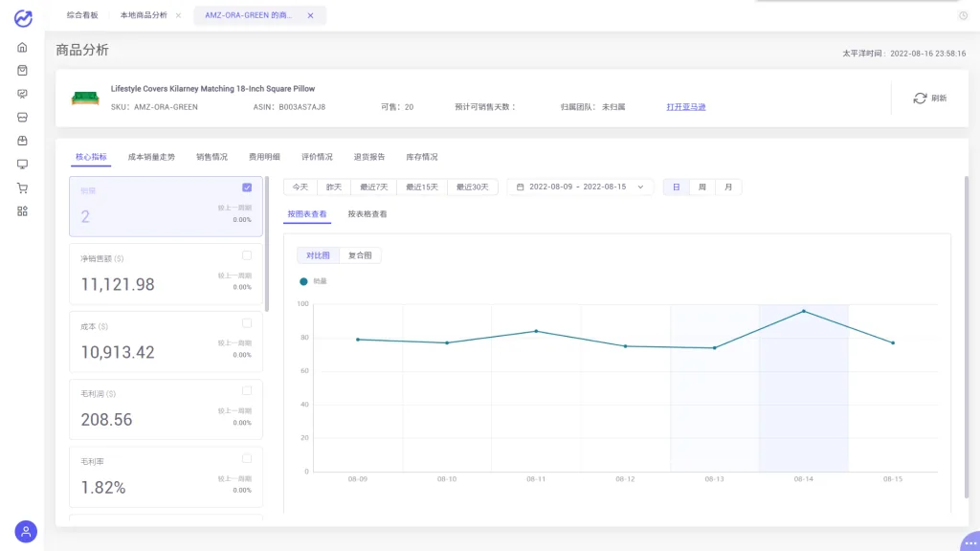Screen dimensions: 980x551
Task: Open the 2022-08-09 to 2022-08-15 date picker
Action: coord(579,187)
